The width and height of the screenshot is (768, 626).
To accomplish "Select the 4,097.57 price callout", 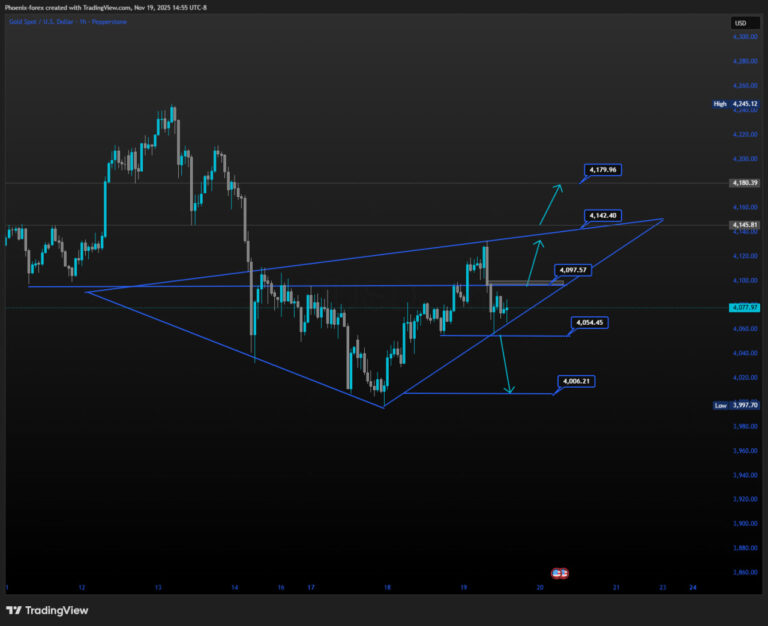I will pos(573,270).
